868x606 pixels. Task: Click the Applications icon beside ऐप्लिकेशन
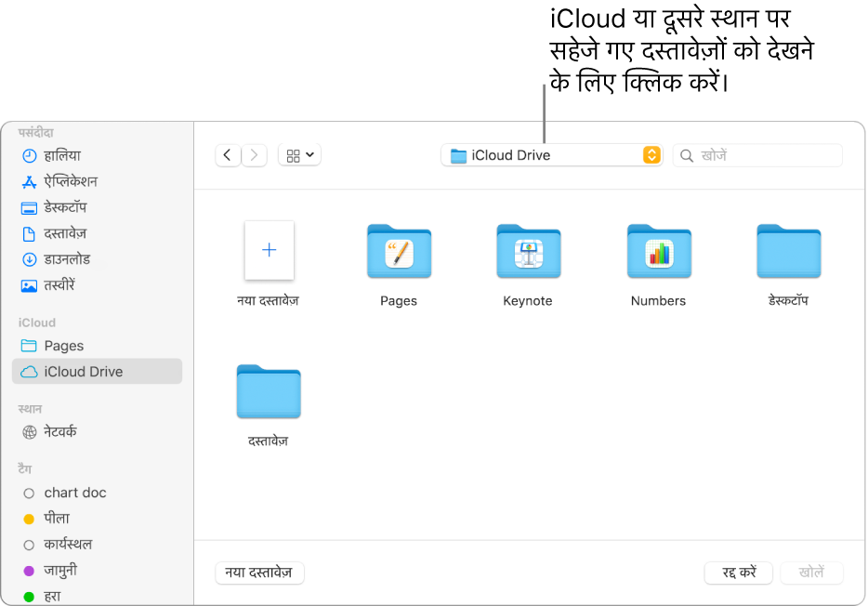pos(29,182)
